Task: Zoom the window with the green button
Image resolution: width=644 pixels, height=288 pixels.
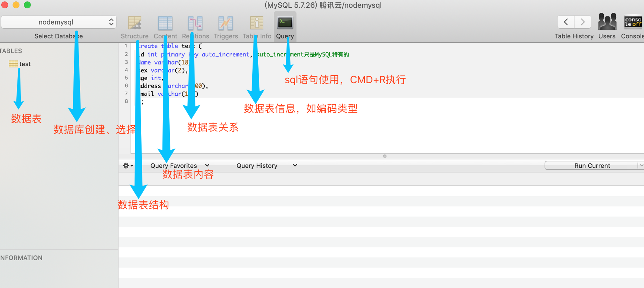Action: [x=28, y=5]
